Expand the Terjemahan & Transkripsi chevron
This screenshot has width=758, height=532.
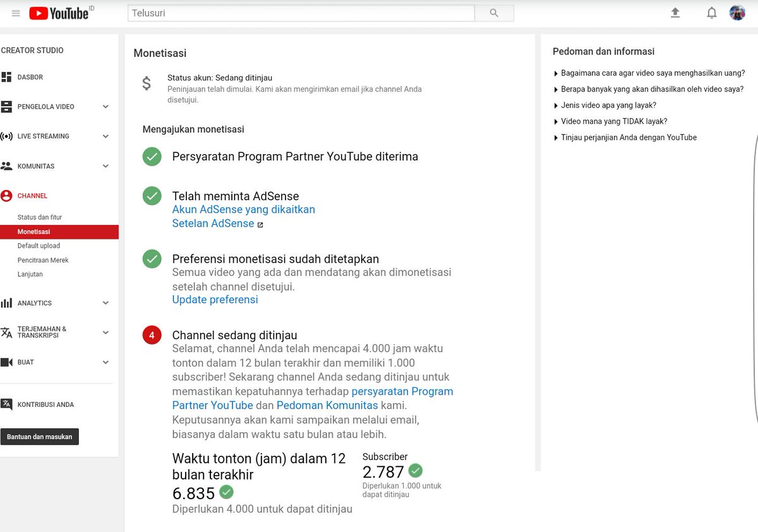(x=105, y=332)
